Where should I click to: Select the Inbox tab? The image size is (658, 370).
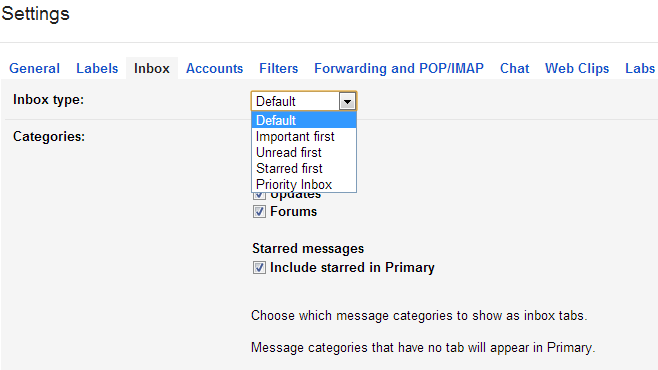click(x=151, y=68)
